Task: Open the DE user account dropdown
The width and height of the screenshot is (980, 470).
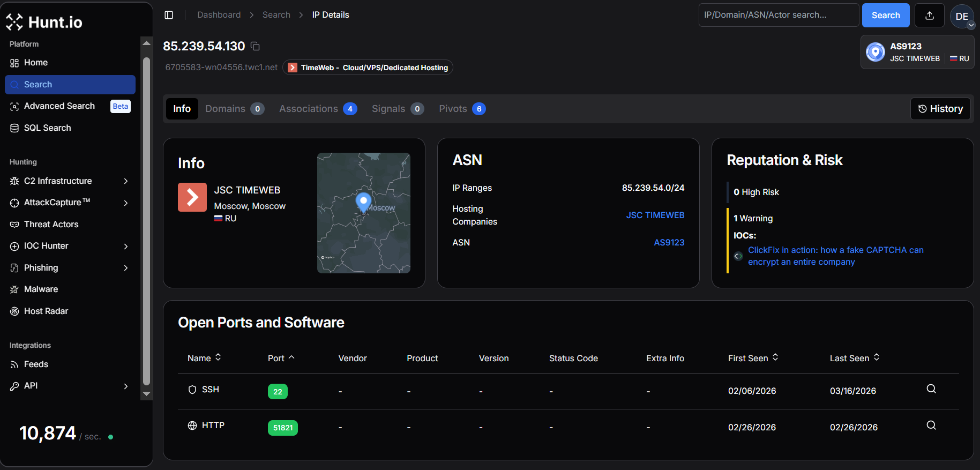Action: pos(962,17)
